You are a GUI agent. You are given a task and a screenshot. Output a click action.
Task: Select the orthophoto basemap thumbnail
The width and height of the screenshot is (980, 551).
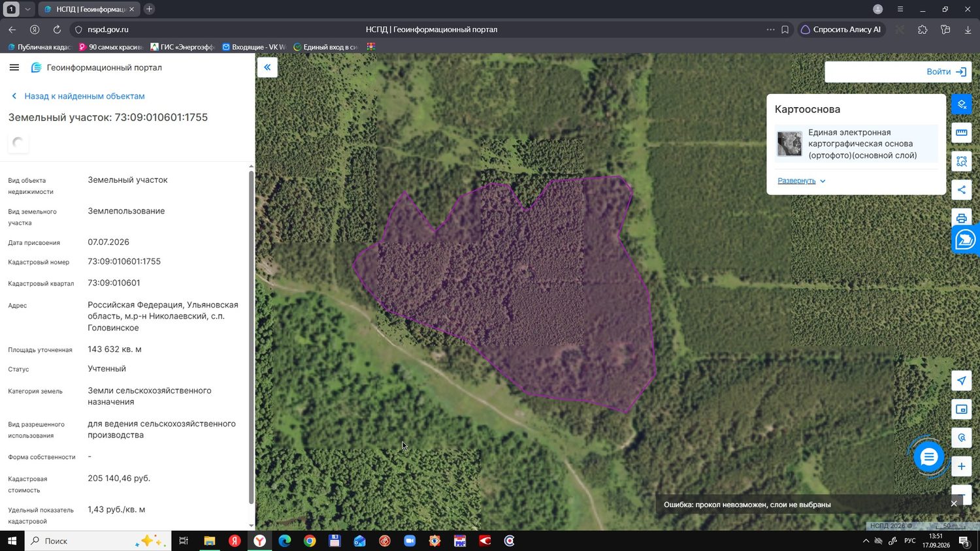tap(789, 144)
